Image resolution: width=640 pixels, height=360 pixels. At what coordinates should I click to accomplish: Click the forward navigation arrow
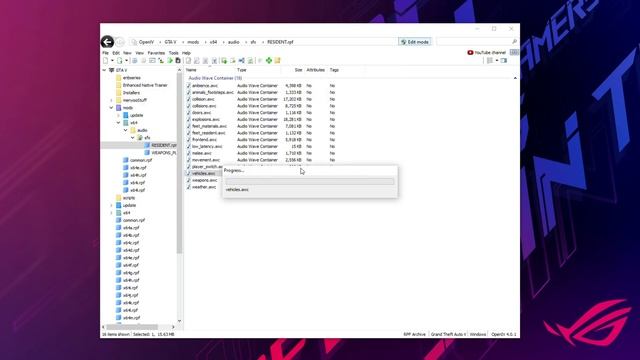[119, 42]
